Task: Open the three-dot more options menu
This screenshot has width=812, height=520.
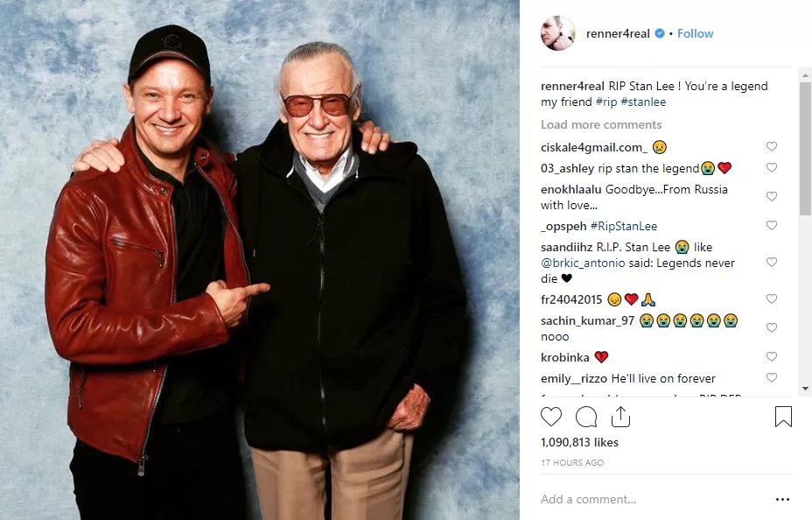Action: (782, 500)
